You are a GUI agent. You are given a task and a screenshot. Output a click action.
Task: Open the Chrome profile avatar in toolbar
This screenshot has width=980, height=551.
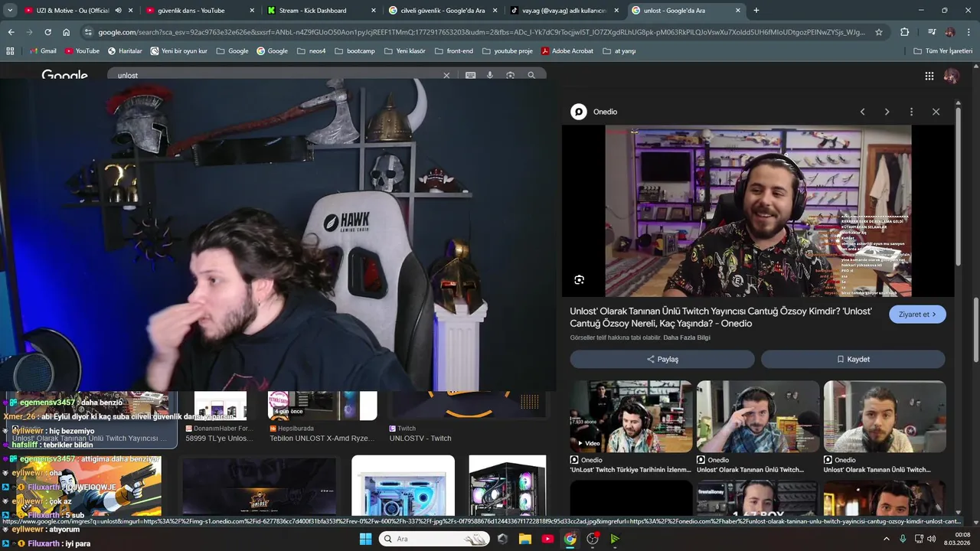pos(950,32)
